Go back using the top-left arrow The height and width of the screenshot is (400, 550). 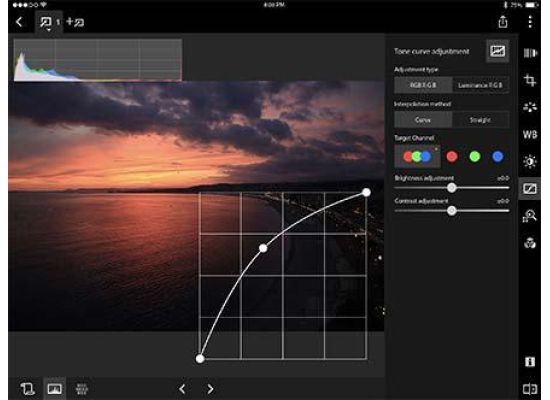click(x=19, y=22)
